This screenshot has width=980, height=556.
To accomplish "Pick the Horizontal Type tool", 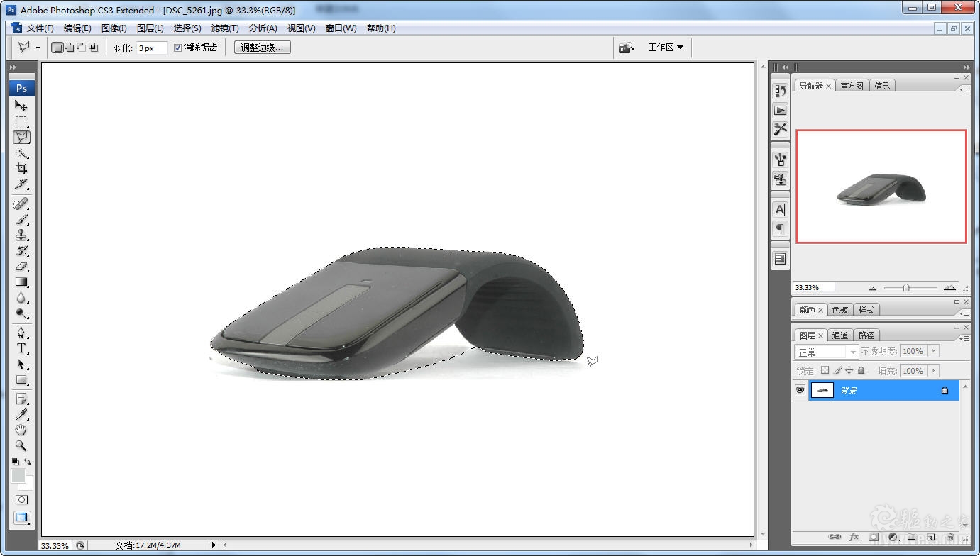I will 21,348.
